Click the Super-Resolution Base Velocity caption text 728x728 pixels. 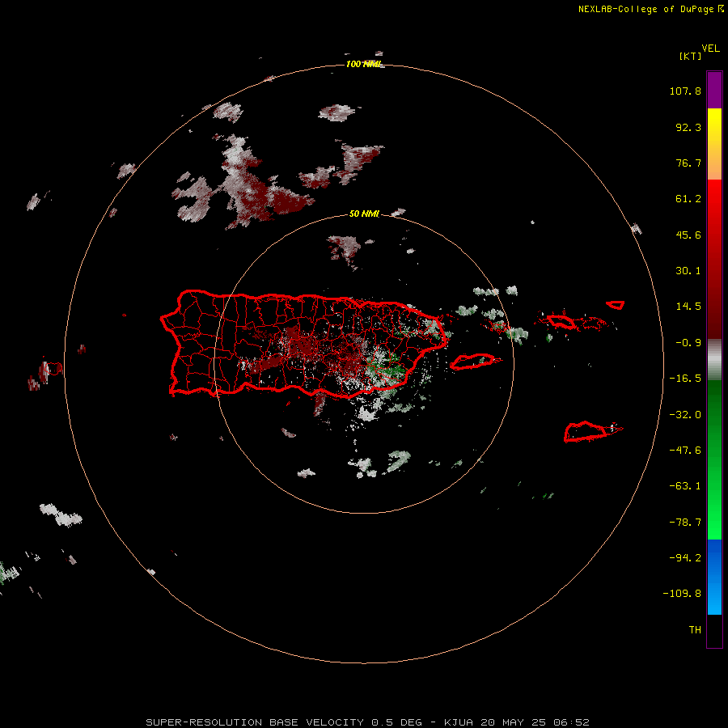367,722
